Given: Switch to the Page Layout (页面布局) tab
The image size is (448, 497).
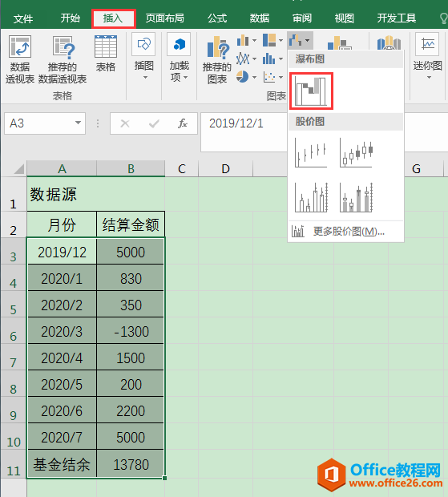Looking at the screenshot, I should 165,18.
